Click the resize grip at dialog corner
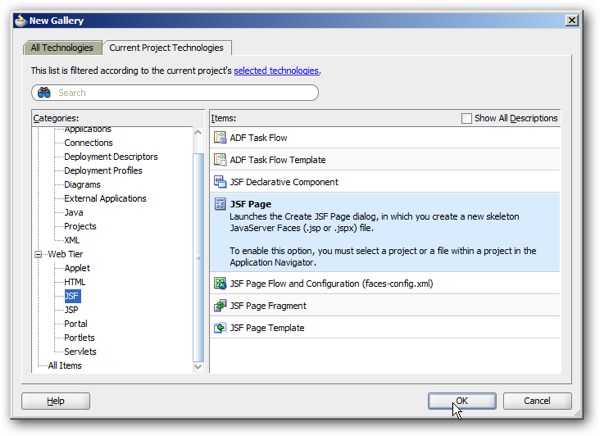Image resolution: width=600 pixels, height=436 pixels. point(577,413)
